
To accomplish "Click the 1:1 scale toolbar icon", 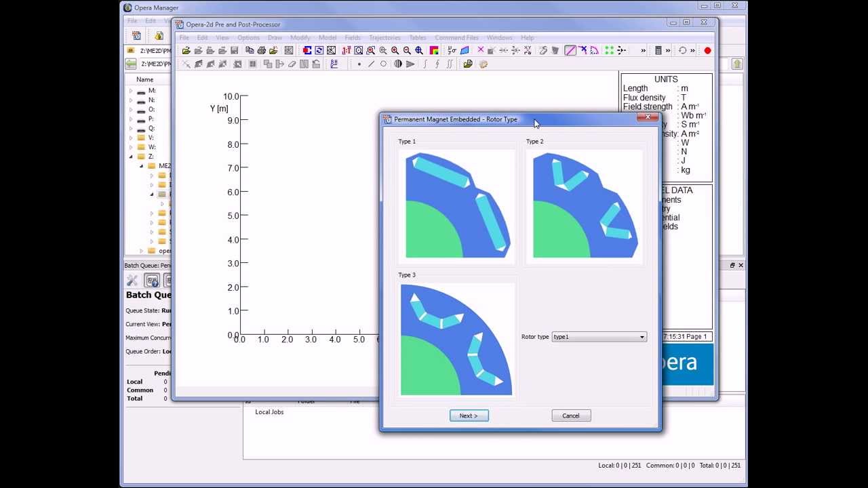I will coord(347,50).
